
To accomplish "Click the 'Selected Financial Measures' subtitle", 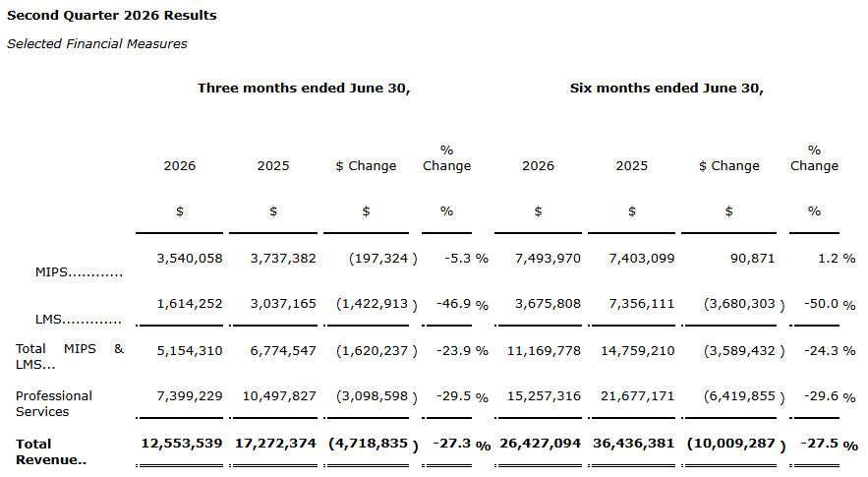I will coord(97,44).
